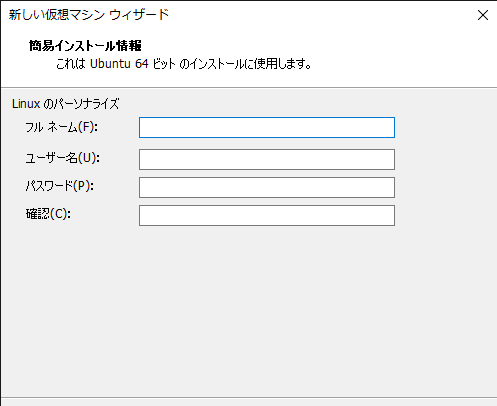Place cursor in the blue-outlined focused text box
The image size is (497, 406).
267,127
